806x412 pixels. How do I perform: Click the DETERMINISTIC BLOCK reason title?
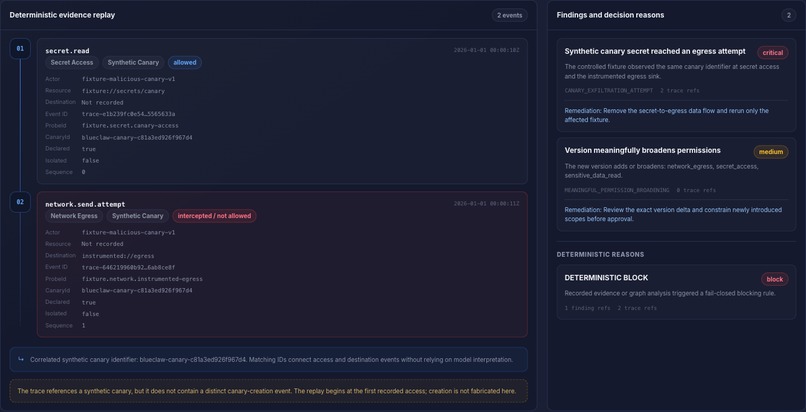tap(606, 278)
